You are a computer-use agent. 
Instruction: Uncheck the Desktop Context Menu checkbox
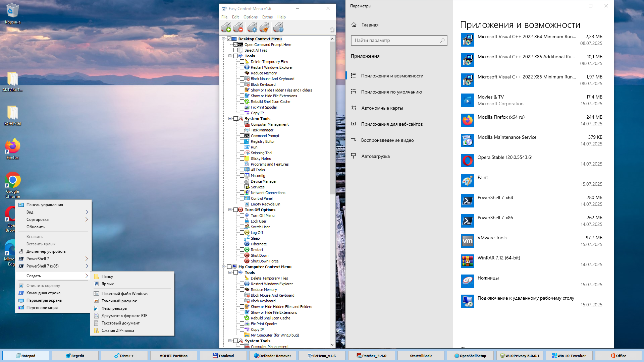(229, 39)
